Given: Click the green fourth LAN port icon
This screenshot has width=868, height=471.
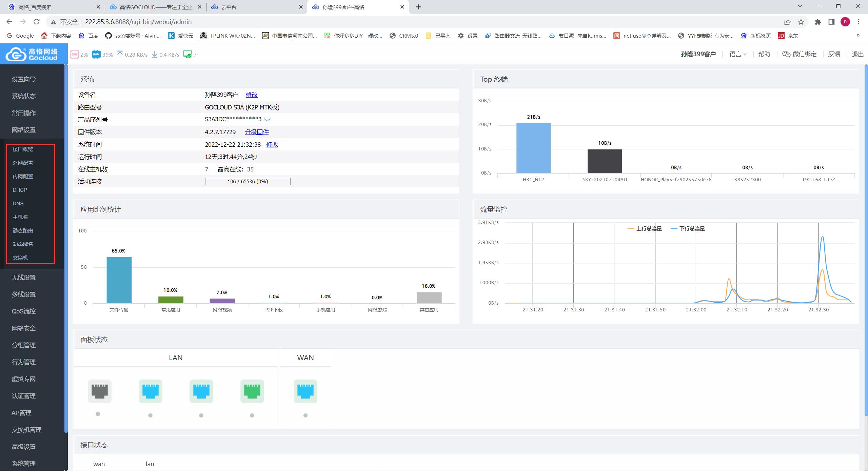Looking at the screenshot, I should pyautogui.click(x=252, y=391).
